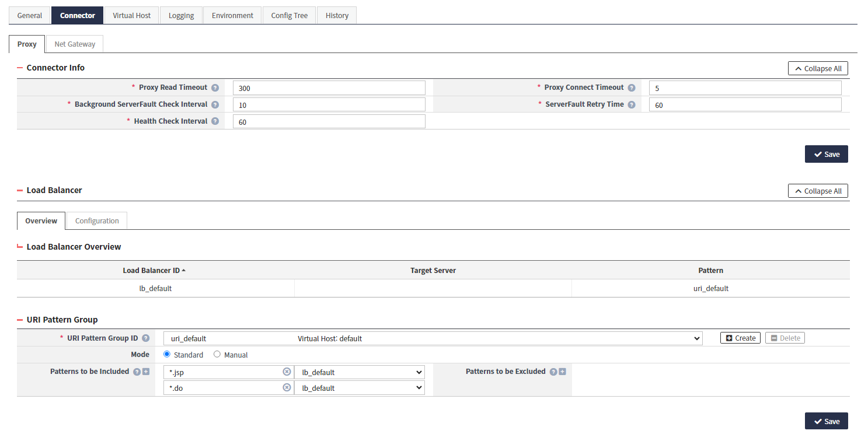Add a pattern under Patterns to be Excluded
The width and height of the screenshot is (868, 448).
562,371
